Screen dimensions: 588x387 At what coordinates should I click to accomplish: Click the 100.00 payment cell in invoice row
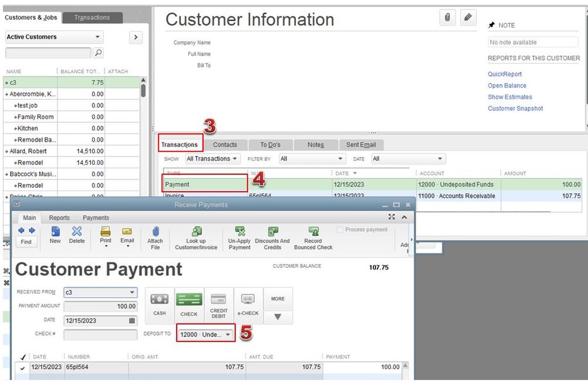(x=362, y=367)
